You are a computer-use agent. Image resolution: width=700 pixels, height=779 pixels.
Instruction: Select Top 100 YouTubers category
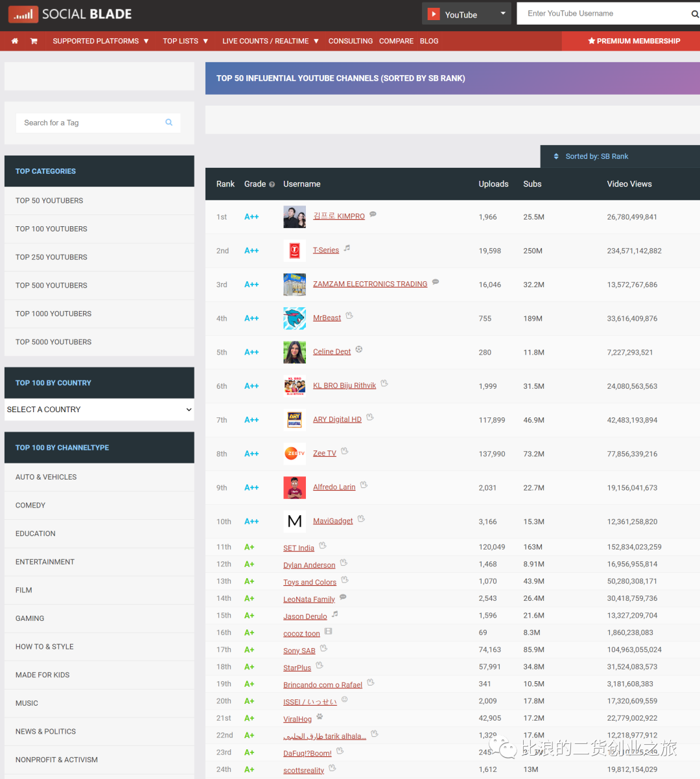coord(99,229)
